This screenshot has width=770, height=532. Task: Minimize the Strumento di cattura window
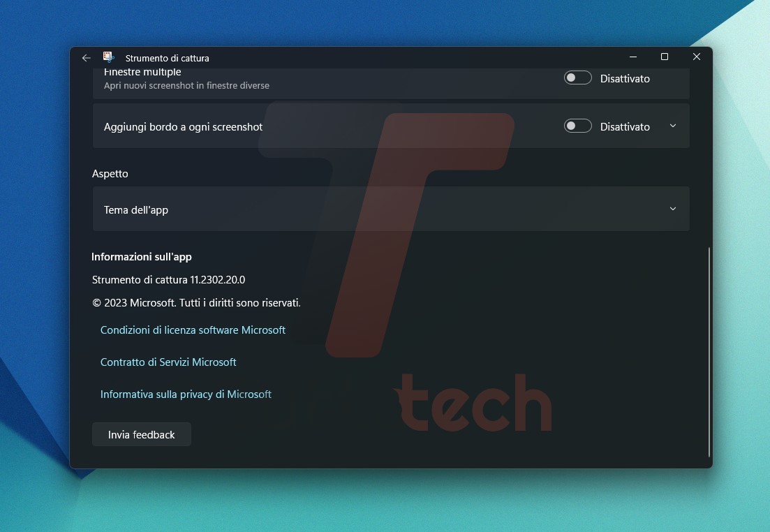pos(632,57)
